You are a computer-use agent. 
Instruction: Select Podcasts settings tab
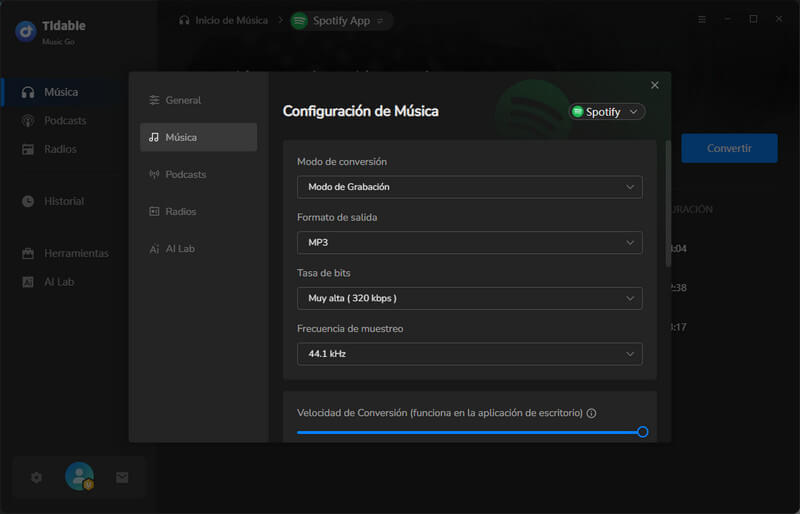pos(198,175)
